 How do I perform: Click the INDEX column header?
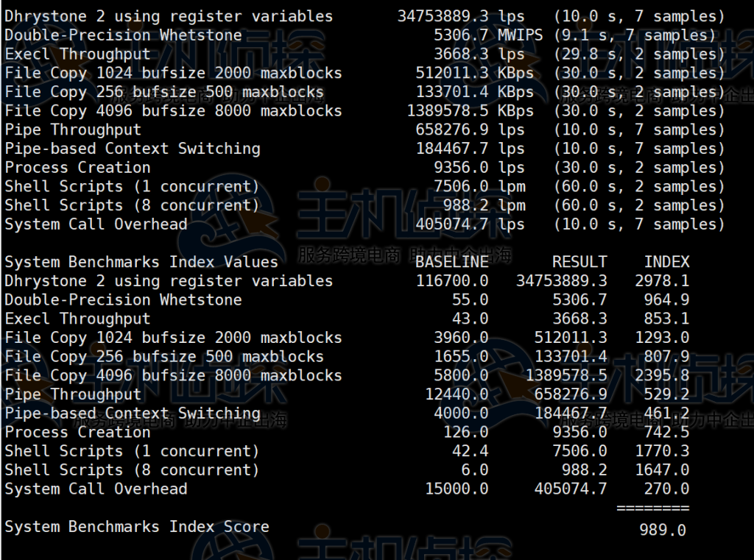666,261
